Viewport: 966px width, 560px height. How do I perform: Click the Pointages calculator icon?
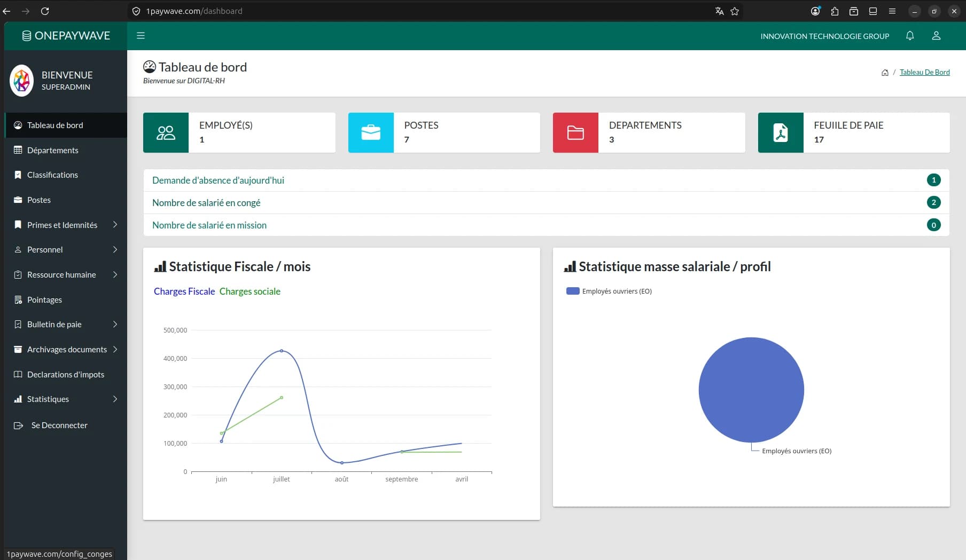point(18,299)
